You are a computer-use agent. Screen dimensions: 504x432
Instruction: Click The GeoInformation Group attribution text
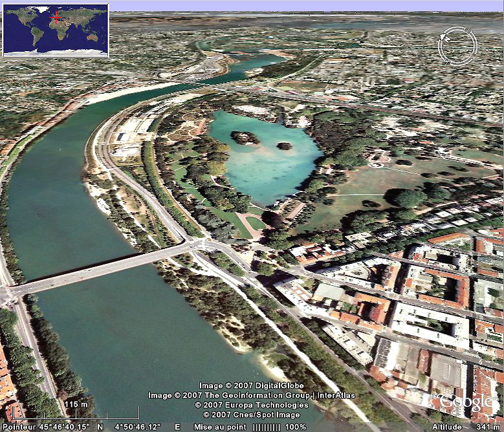[x=261, y=396]
